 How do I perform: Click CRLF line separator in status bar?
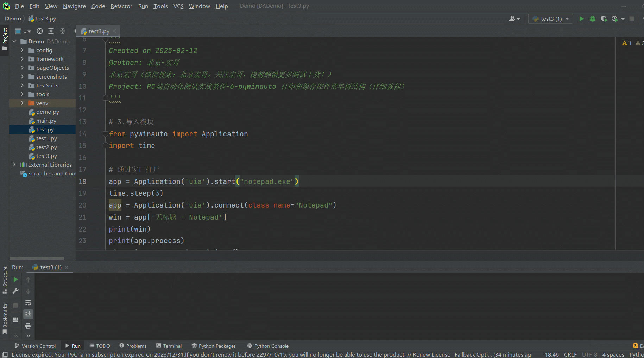570,354
